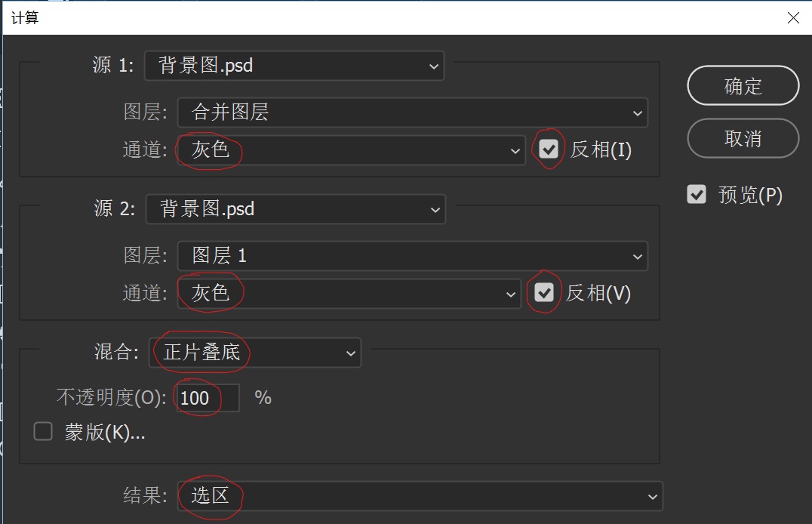Open the 源 1 图层 dropdown (合并图层)
Screen dimensions: 812x524
(412, 113)
